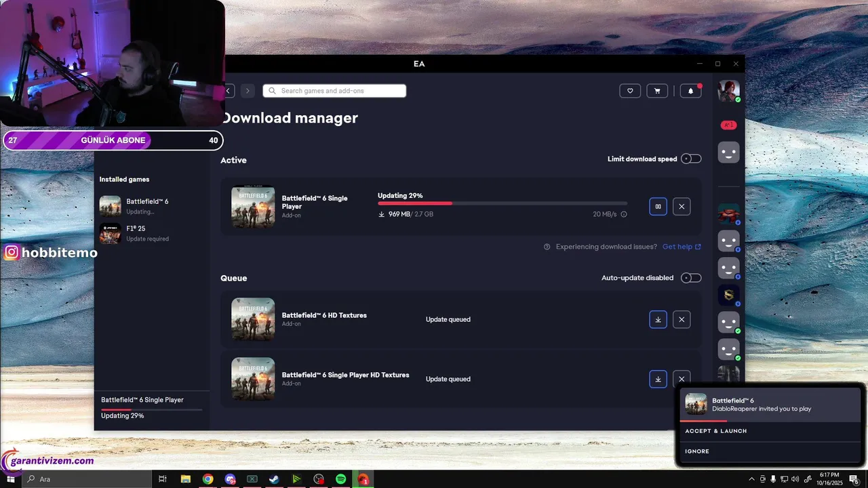This screenshot has height=488, width=868.
Task: Click ACCEPT & LAUNCH on the invite
Action: (x=716, y=431)
